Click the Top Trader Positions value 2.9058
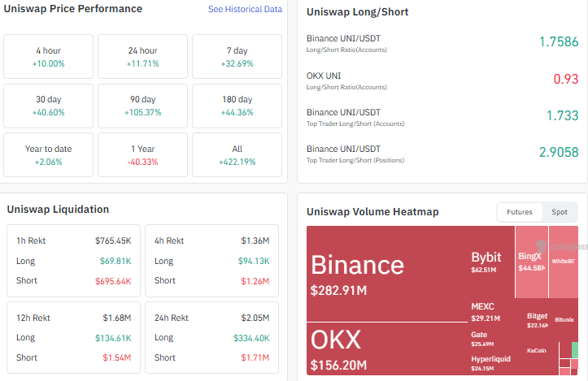This screenshot has width=588, height=381. 559,152
